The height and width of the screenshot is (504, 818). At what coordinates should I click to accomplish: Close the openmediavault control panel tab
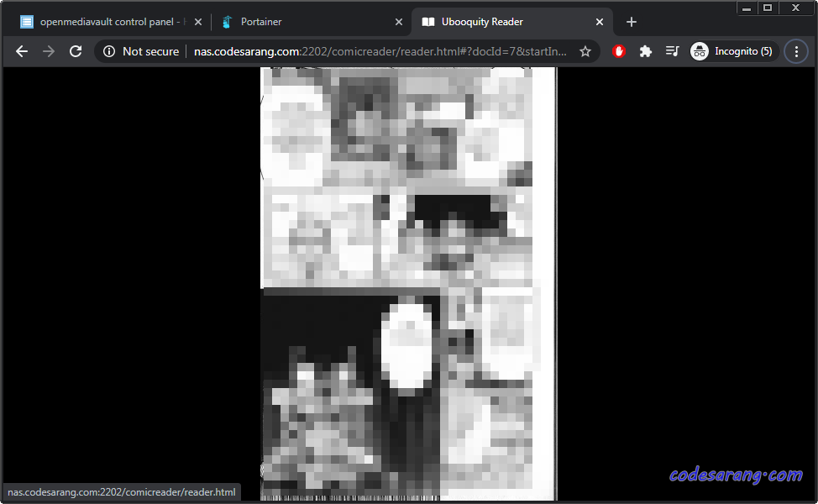click(198, 22)
